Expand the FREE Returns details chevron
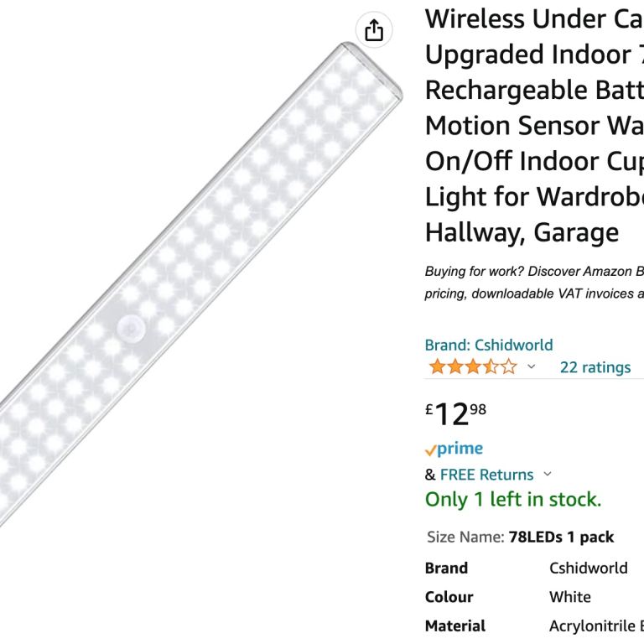This screenshot has height=644, width=644. (547, 474)
